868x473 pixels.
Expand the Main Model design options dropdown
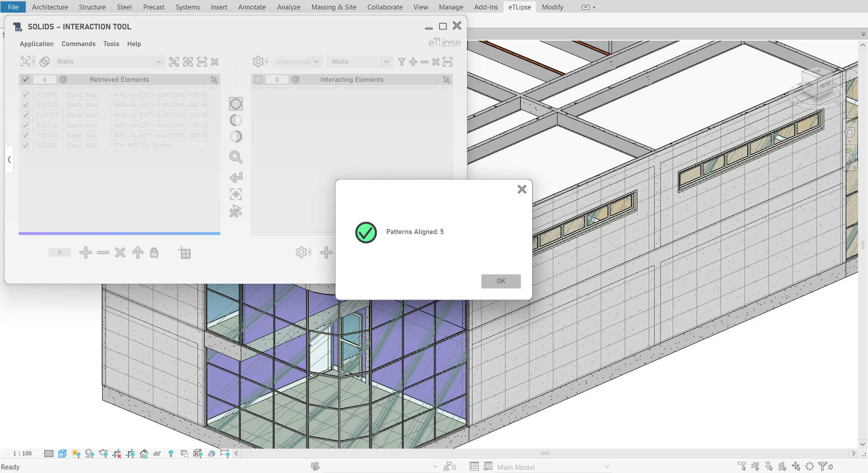pos(607,467)
